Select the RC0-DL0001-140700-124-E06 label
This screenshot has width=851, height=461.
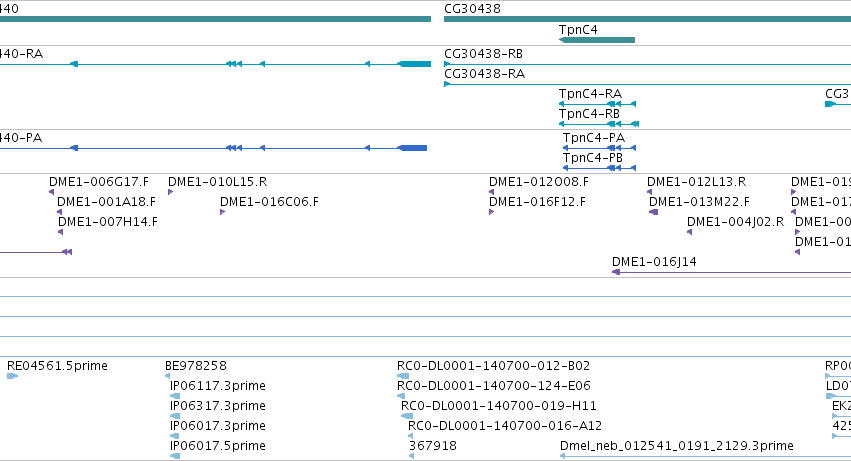point(494,386)
